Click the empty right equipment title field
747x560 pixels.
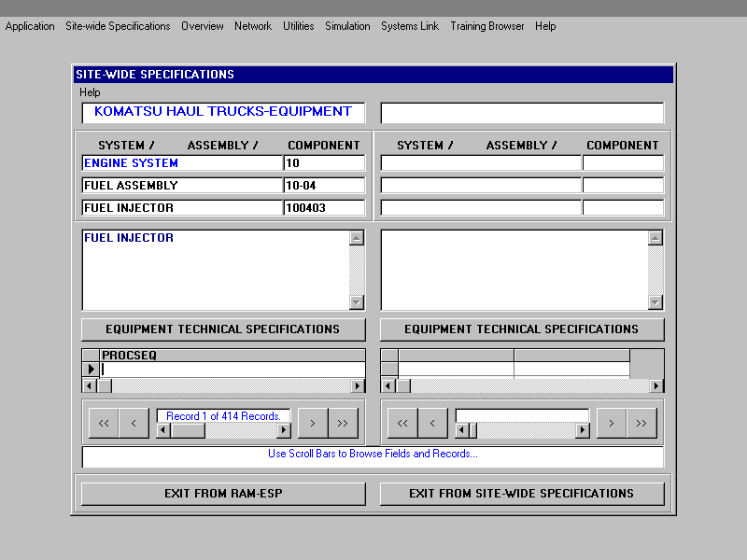point(522,113)
